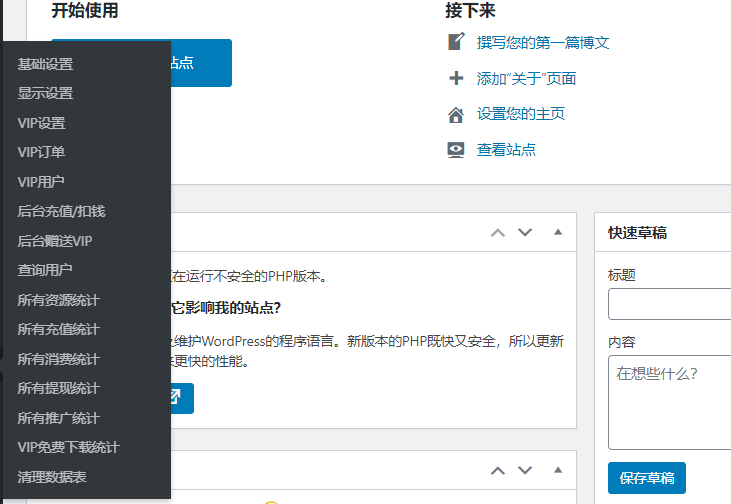Follow the 查看站点 link
The image size is (731, 504).
click(x=506, y=150)
